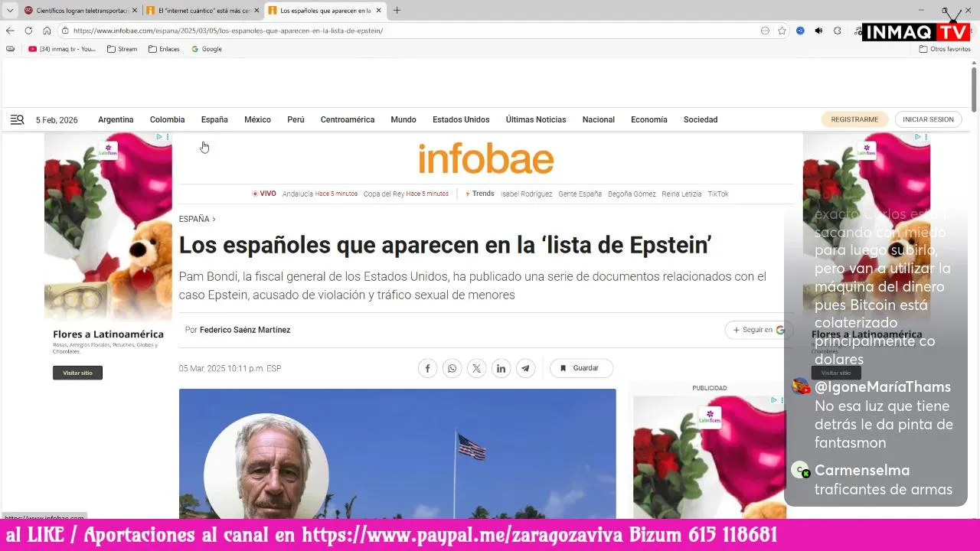Open the 'Otros favoritos' folder
The width and height of the screenshot is (980, 551).
point(945,49)
